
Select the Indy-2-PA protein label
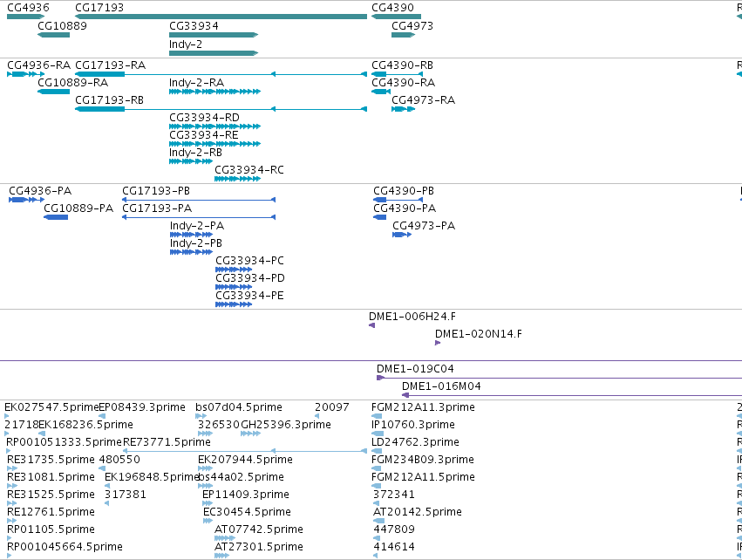(x=197, y=226)
